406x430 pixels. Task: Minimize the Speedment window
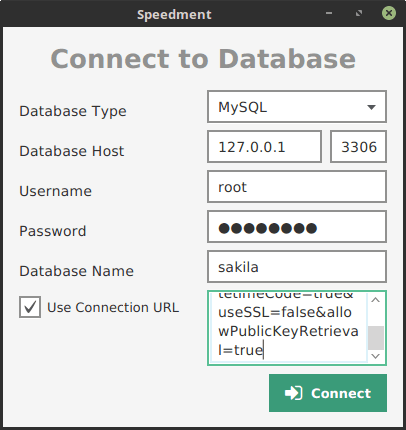329,13
